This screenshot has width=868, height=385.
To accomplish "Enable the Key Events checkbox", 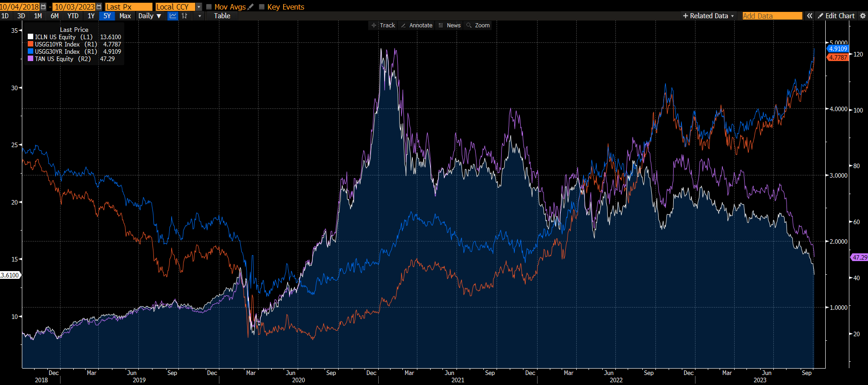I will (x=262, y=7).
